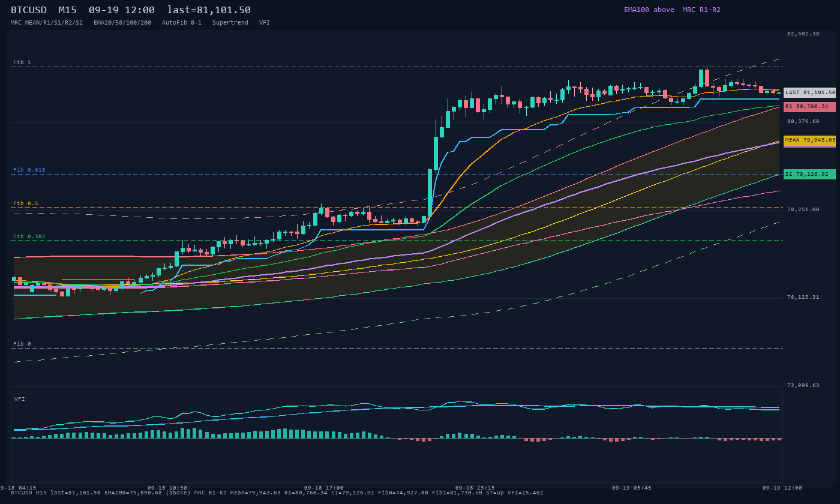Click the Fib 0 level label

[x=22, y=344]
